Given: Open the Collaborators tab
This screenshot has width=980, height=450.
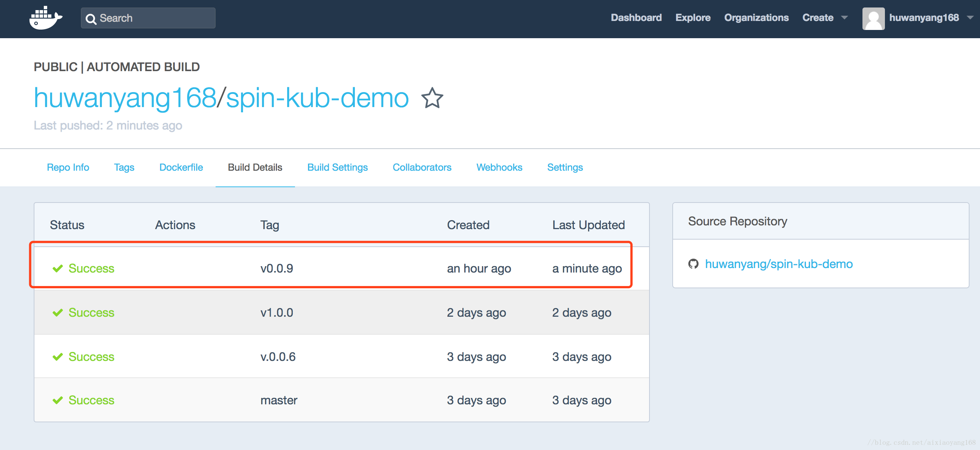Looking at the screenshot, I should (x=422, y=167).
